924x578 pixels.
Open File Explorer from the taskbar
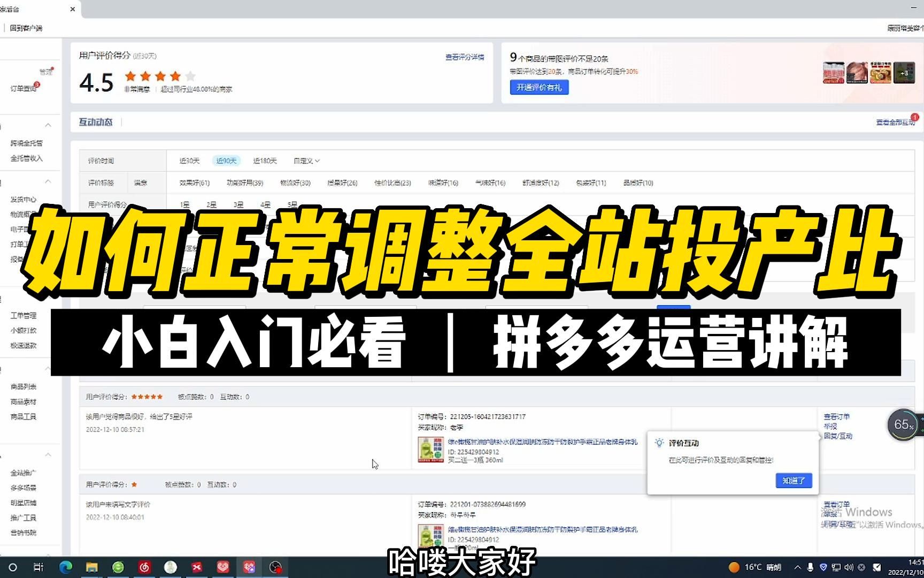tap(92, 567)
